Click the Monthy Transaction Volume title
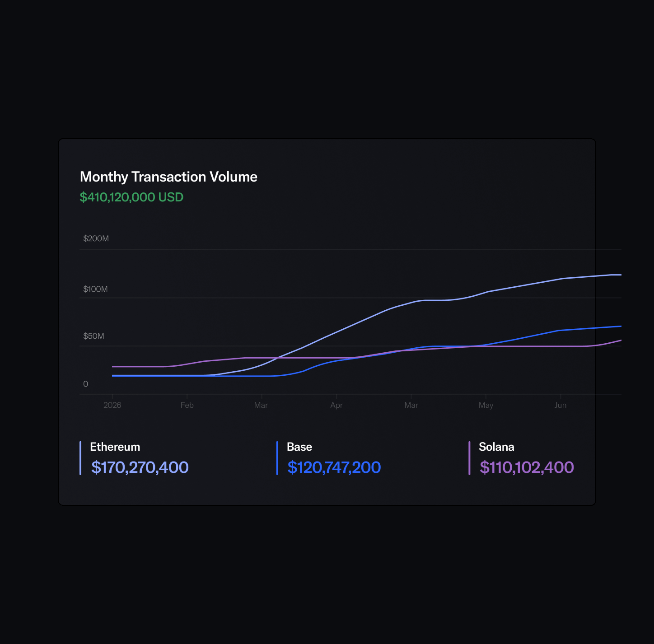654x644 pixels. click(x=168, y=177)
